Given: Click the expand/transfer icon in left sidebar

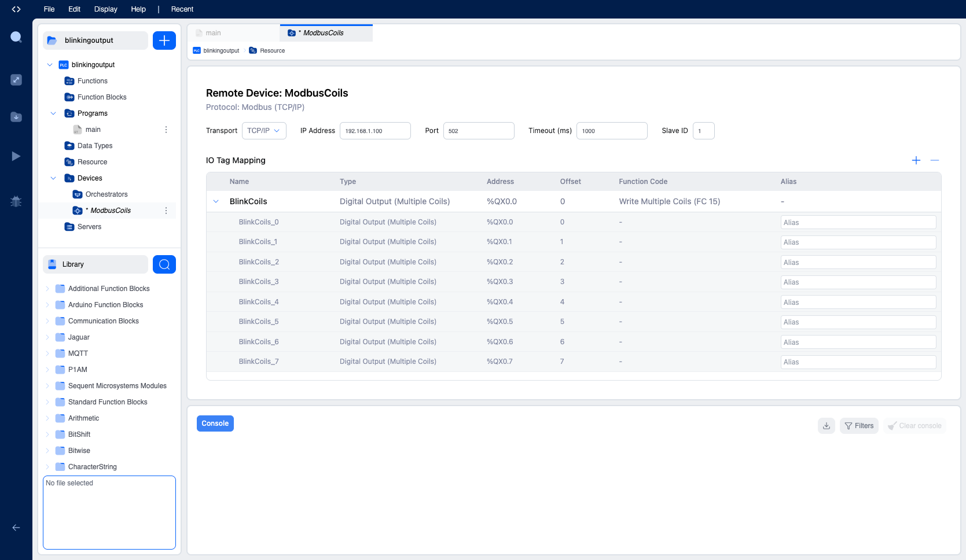Looking at the screenshot, I should (16, 80).
